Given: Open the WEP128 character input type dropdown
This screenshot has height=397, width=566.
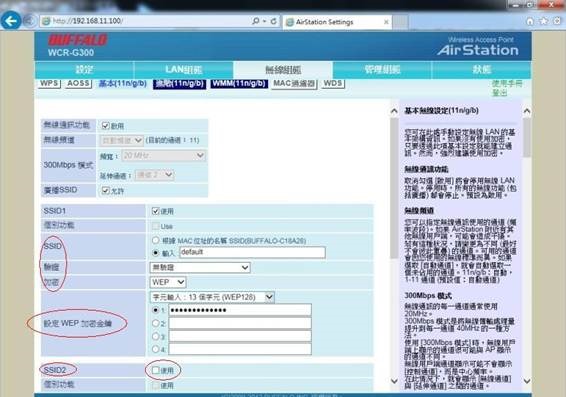Looking at the screenshot, I should coord(212,297).
